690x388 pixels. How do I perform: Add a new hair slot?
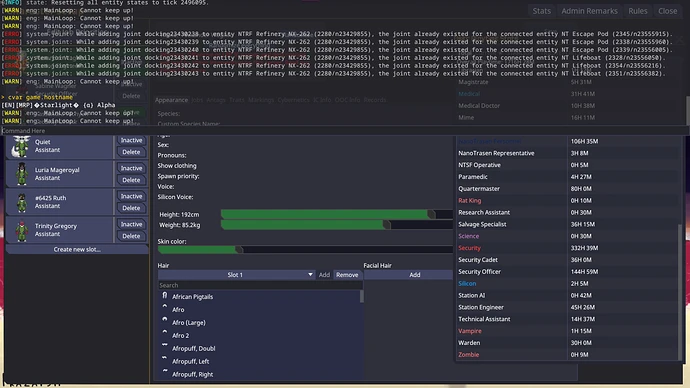click(324, 275)
